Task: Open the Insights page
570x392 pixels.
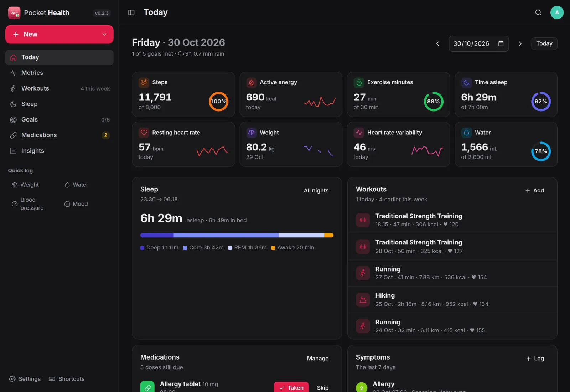Action: [x=59, y=151]
